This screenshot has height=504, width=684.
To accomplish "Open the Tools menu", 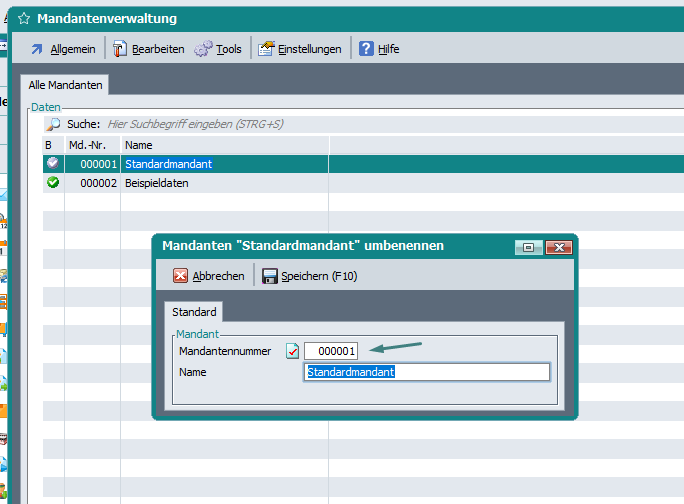I will 218,49.
